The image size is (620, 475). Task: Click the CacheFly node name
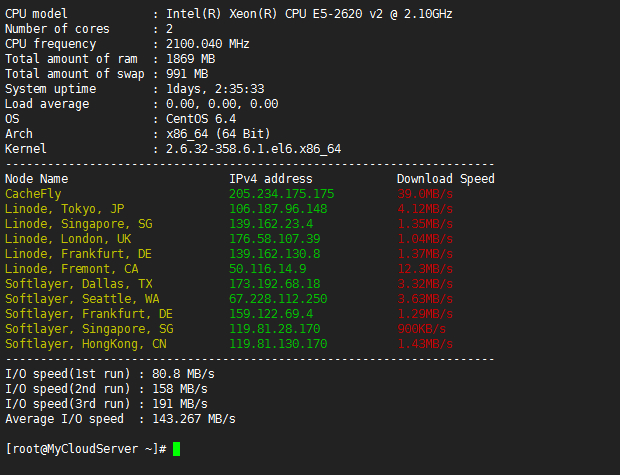pyautogui.click(x=33, y=194)
